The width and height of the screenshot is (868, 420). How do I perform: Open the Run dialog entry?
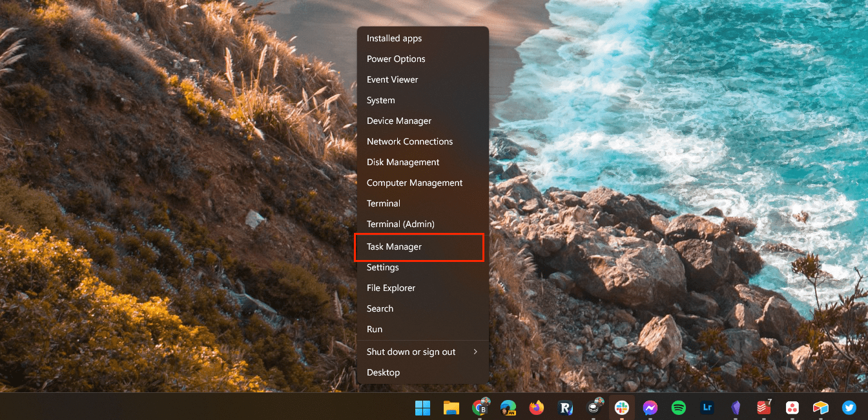point(422,329)
